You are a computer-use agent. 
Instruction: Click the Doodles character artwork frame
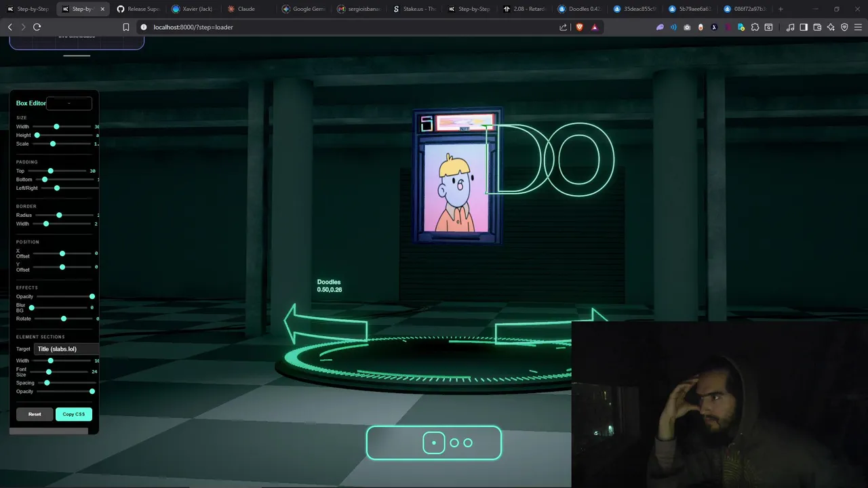coord(457,176)
